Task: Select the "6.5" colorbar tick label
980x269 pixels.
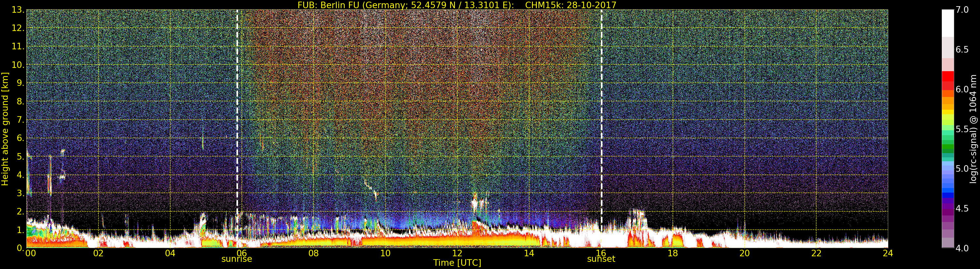Action: [x=962, y=50]
